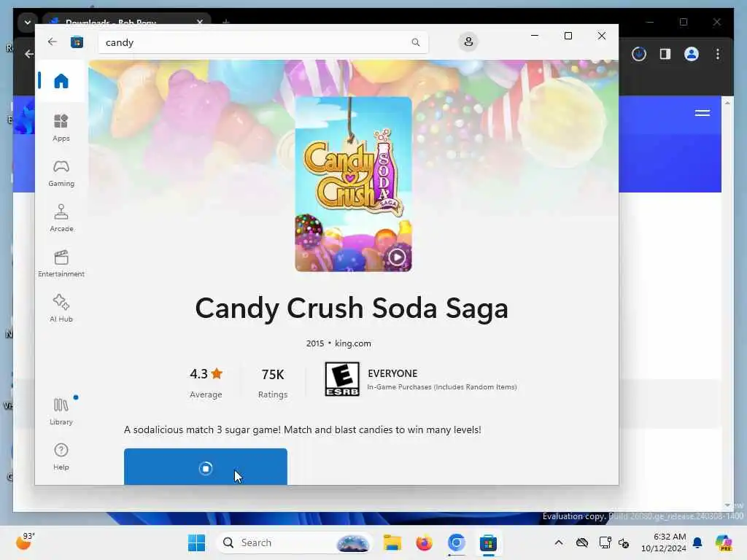Open the Library in sidebar
747x560 pixels.
tap(61, 411)
